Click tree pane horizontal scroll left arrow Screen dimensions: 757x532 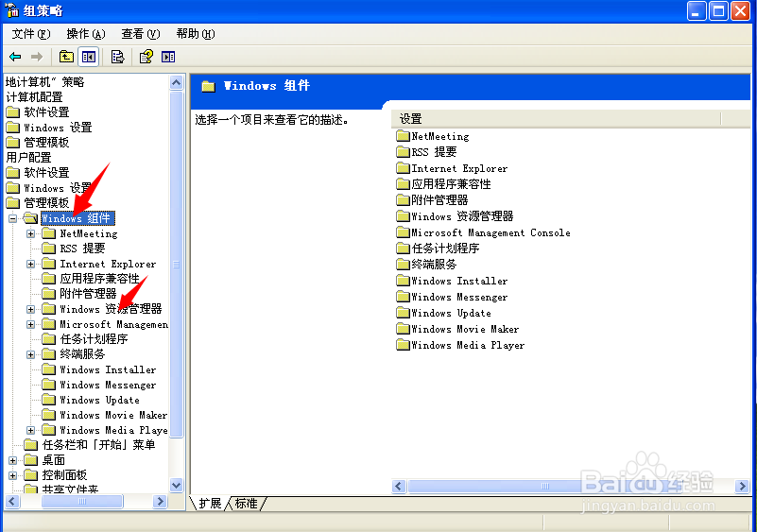(12, 502)
